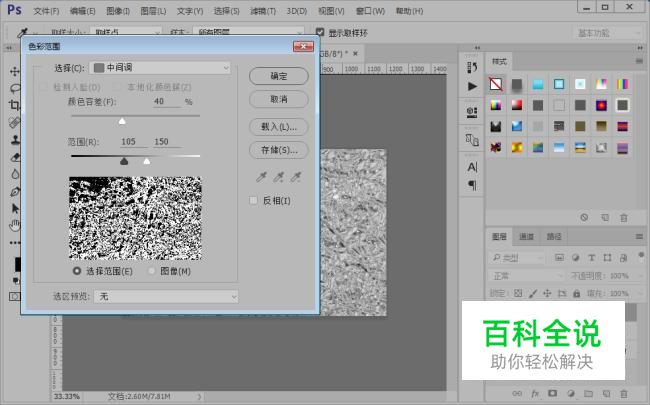Screen dimensions: 650x405
Task: Toggle lock image pixels brush icon
Action: [x=533, y=293]
